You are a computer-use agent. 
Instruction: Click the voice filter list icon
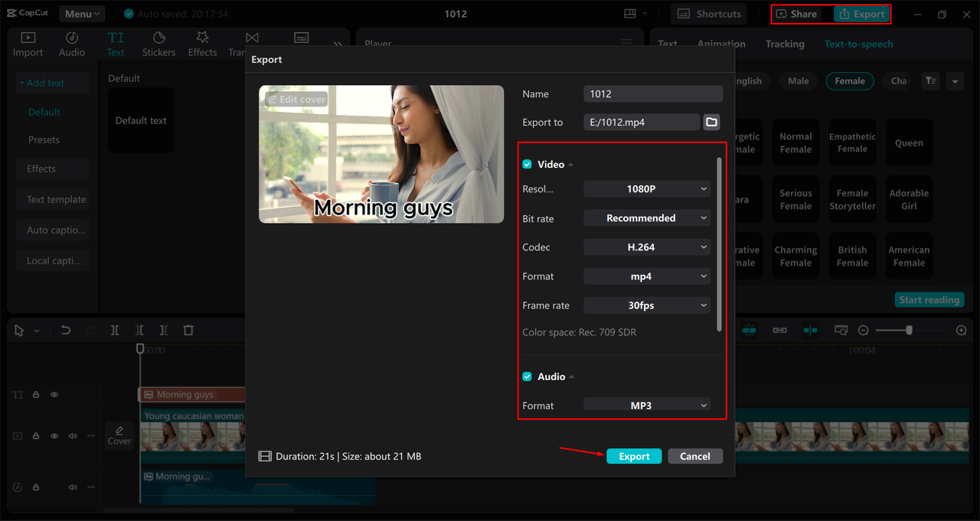coord(930,80)
